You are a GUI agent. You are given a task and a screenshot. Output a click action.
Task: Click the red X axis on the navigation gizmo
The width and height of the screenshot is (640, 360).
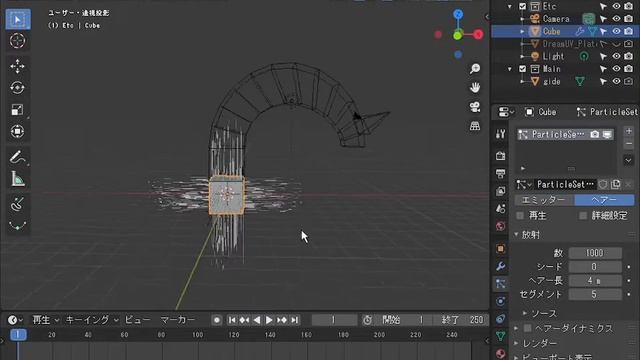tap(478, 34)
